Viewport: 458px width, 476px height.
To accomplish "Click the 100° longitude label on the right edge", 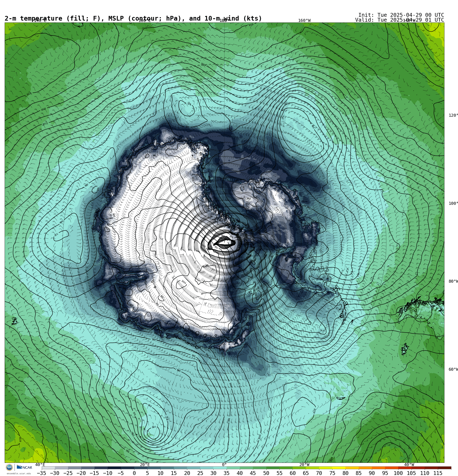I will click(453, 204).
